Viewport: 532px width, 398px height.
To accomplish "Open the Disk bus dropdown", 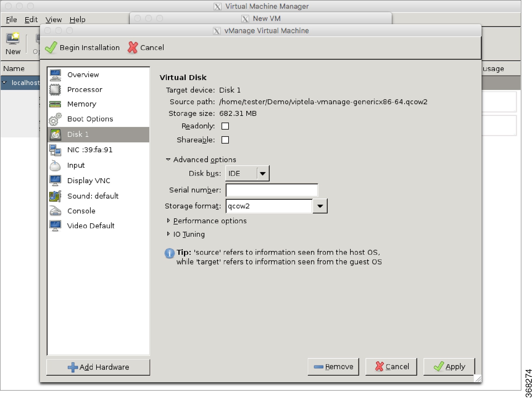I will coord(263,173).
